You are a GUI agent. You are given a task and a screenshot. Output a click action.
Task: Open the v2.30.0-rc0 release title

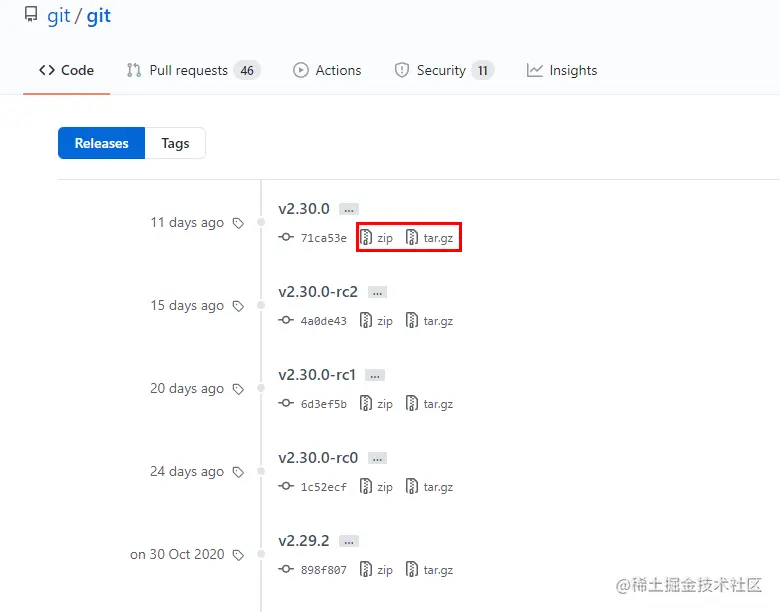[318, 458]
